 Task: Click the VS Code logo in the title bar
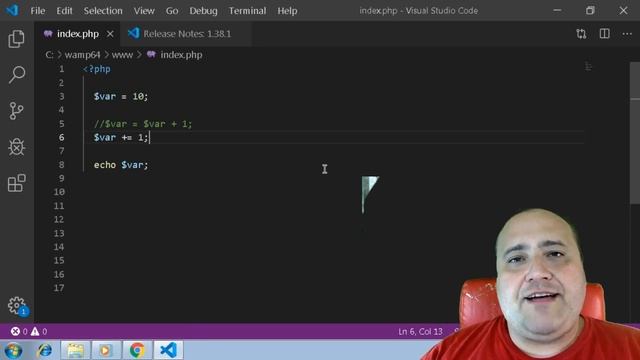(x=12, y=10)
